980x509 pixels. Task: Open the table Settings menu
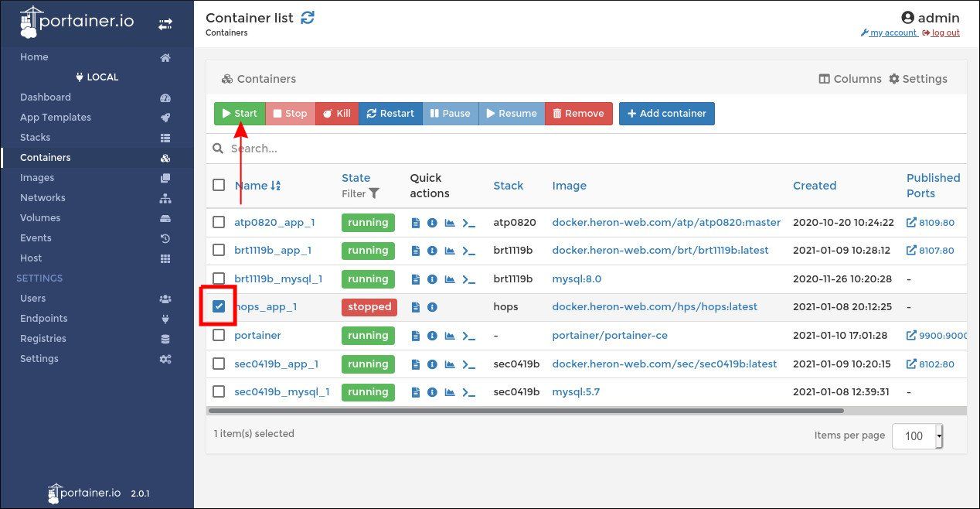(918, 79)
